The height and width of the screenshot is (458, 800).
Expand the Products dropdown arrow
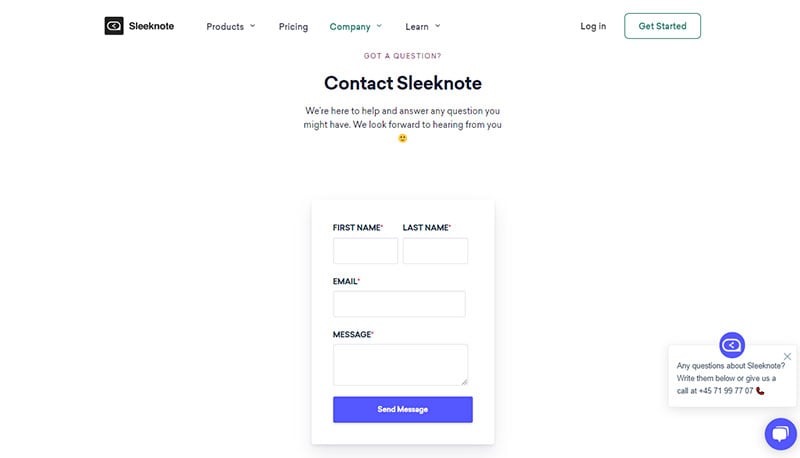[253, 26]
